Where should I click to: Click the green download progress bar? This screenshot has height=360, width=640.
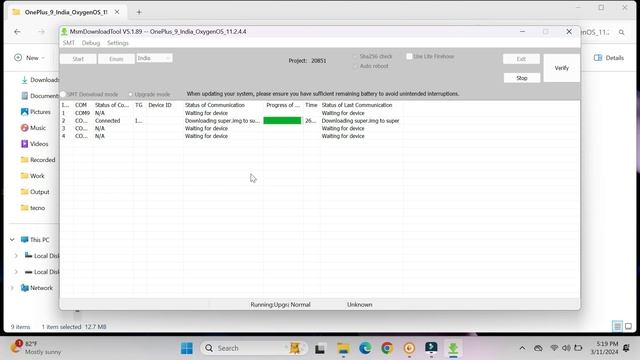pyautogui.click(x=282, y=120)
